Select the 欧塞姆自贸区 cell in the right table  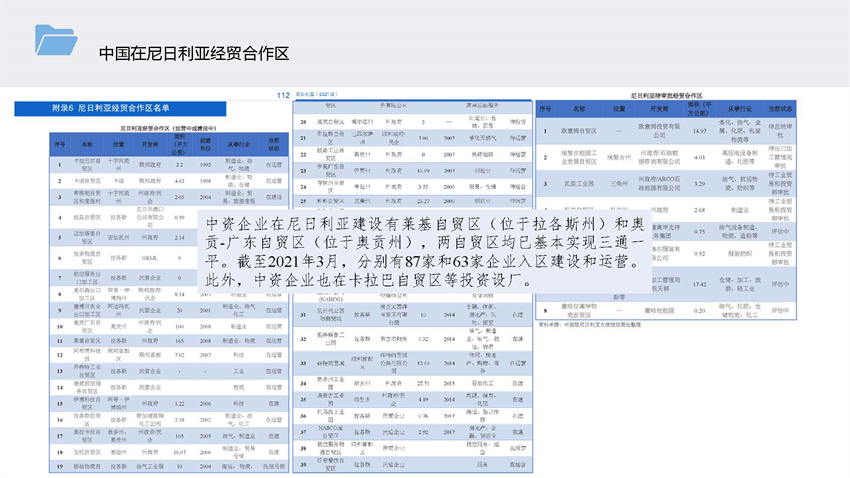click(578, 130)
